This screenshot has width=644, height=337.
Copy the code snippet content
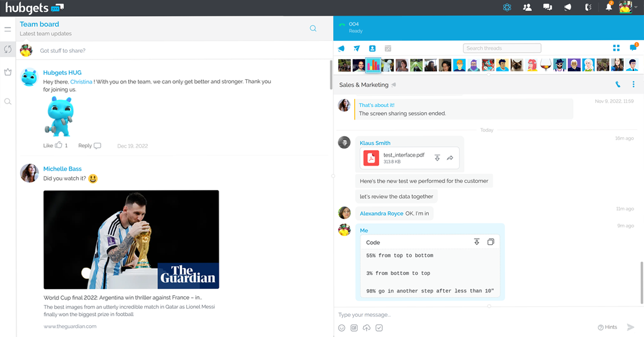click(x=491, y=242)
